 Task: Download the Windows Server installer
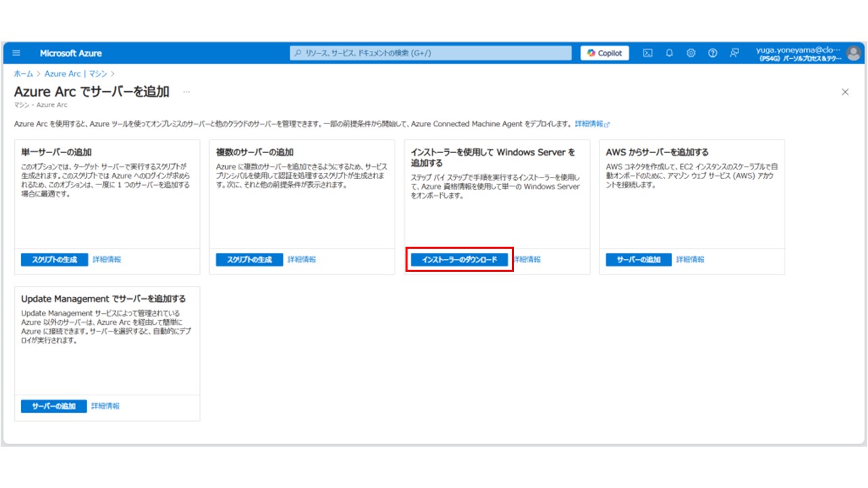click(x=461, y=259)
